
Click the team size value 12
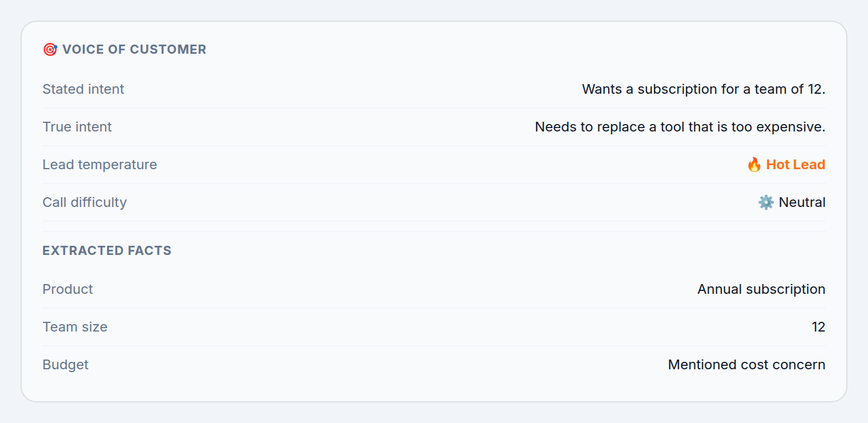[x=818, y=327]
